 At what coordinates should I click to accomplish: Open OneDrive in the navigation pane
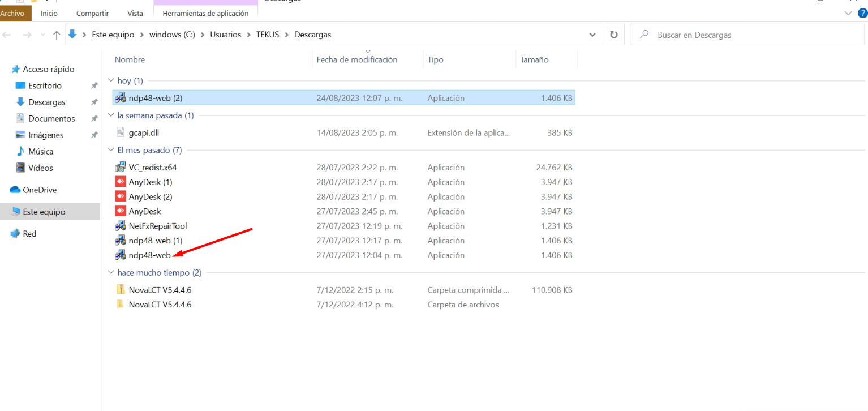tap(39, 190)
